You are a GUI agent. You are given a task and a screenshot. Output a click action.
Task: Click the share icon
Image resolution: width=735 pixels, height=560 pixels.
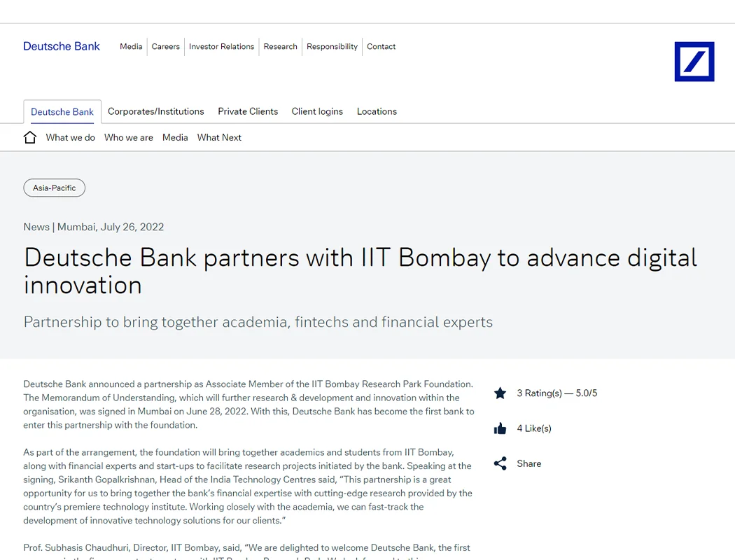pyautogui.click(x=500, y=463)
